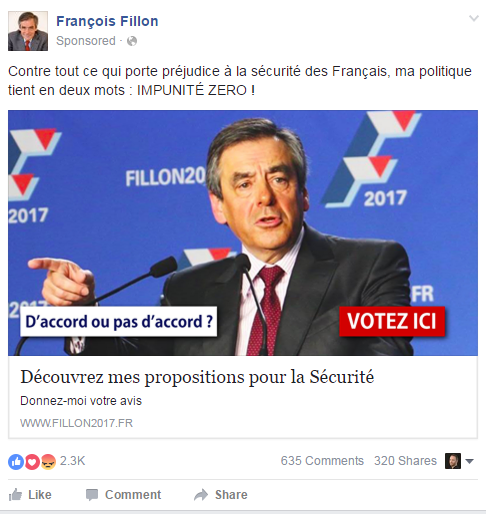Like the post using thumbs-up button
The width and height of the screenshot is (486, 514).
click(x=30, y=495)
